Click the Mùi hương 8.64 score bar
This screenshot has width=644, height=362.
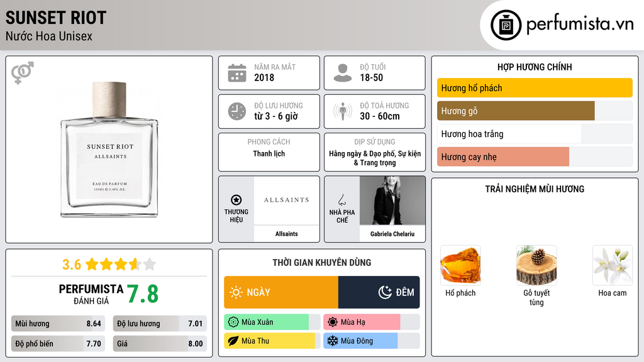pos(58,324)
